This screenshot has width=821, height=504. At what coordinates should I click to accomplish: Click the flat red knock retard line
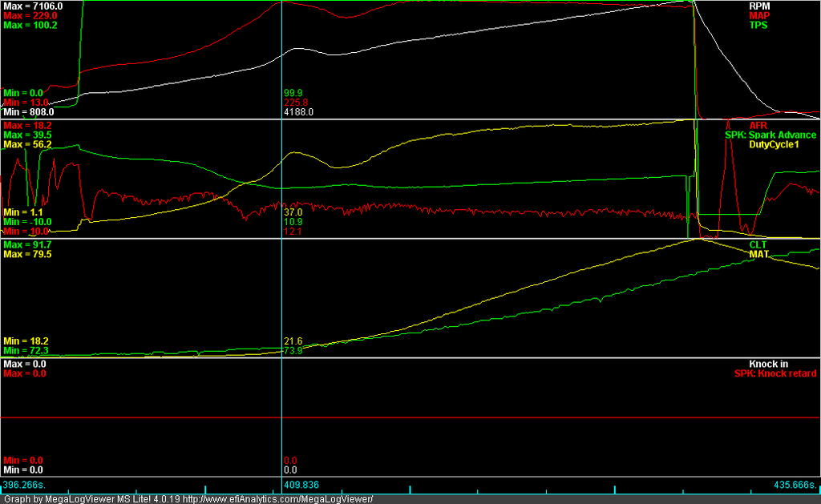(x=410, y=417)
